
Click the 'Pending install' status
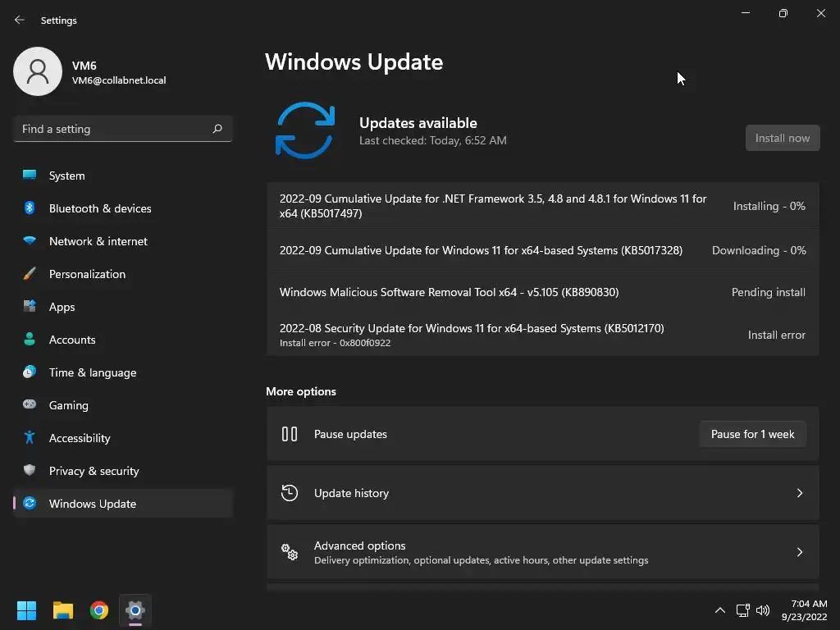tap(768, 292)
